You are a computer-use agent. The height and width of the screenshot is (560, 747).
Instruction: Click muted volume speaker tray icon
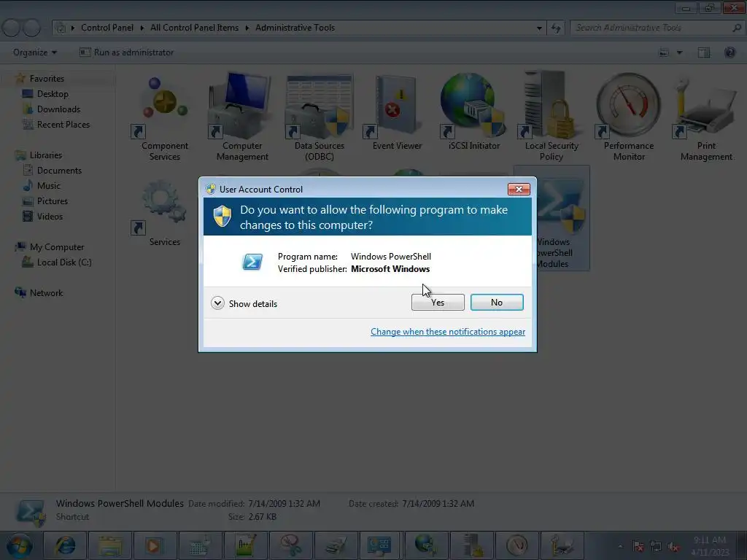tap(673, 546)
